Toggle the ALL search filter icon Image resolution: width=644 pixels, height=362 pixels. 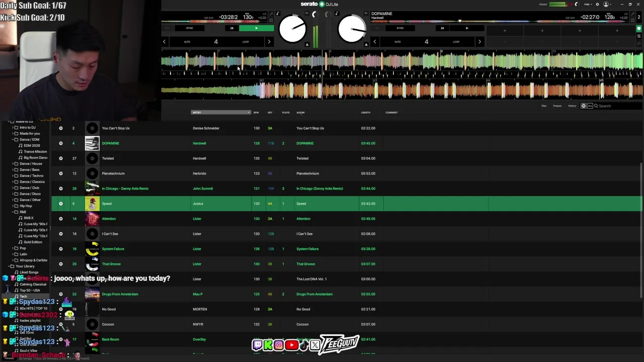590,106
